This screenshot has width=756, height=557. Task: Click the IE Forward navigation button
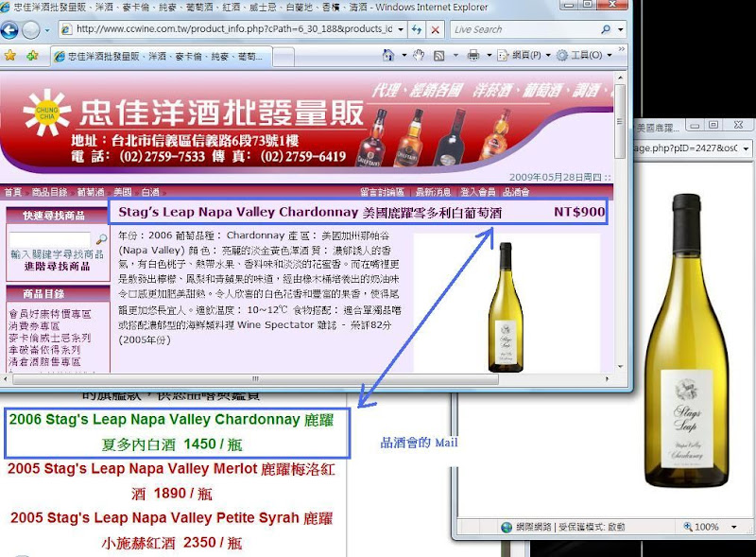click(31, 30)
